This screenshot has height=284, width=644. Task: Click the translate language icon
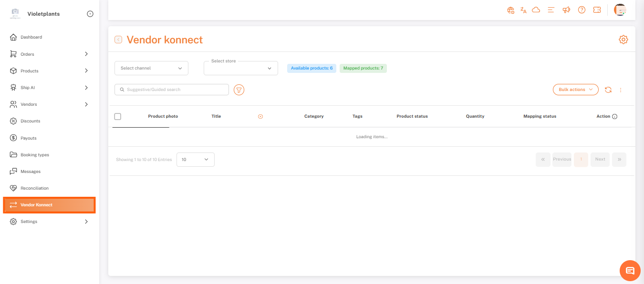click(523, 10)
